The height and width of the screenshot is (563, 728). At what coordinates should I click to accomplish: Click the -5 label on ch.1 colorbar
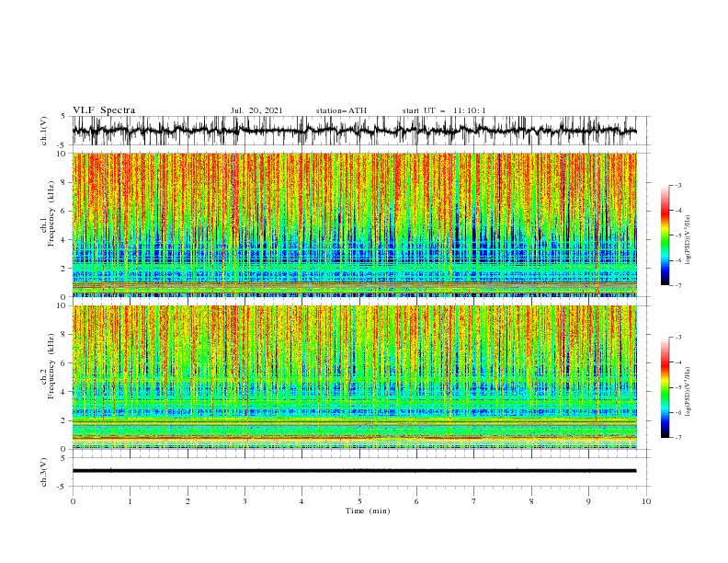coord(678,236)
